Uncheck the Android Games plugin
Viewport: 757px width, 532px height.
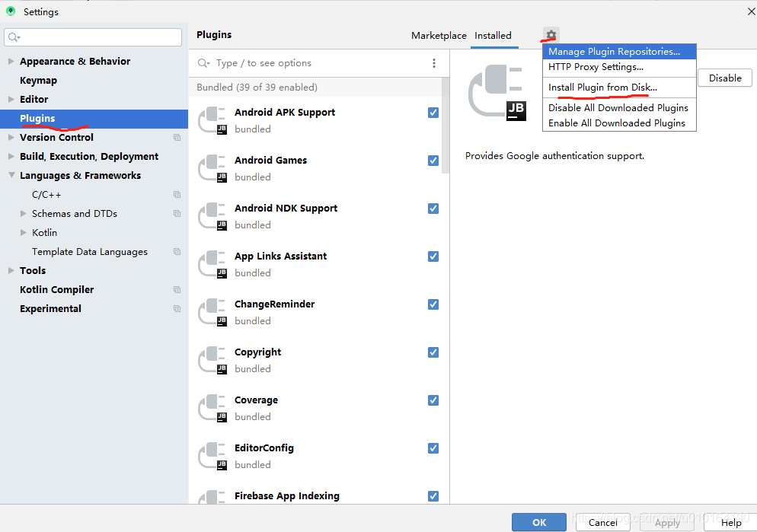point(433,161)
